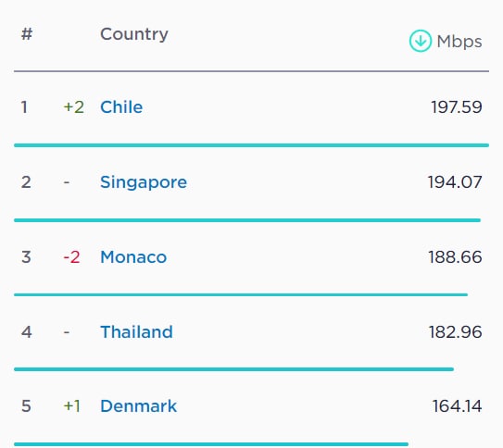Screen dimensions: 503x448
Task: Select Denmark's 164.14 speed value
Action: click(457, 406)
